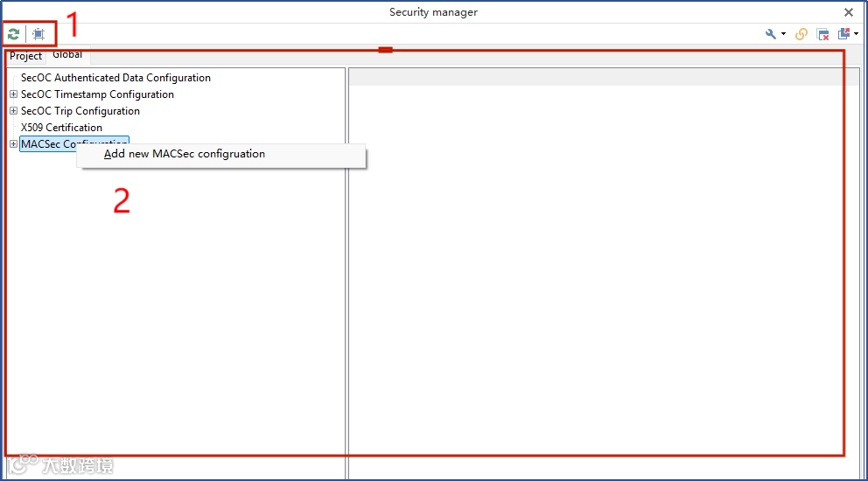Expand the MACSec Configuration node
The height and width of the screenshot is (481, 868).
13,144
